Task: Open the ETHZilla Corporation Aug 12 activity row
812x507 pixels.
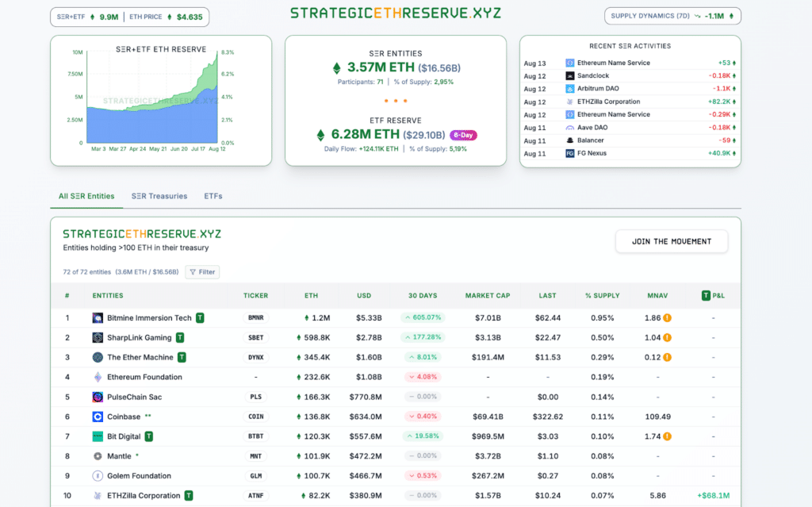Action: point(630,102)
